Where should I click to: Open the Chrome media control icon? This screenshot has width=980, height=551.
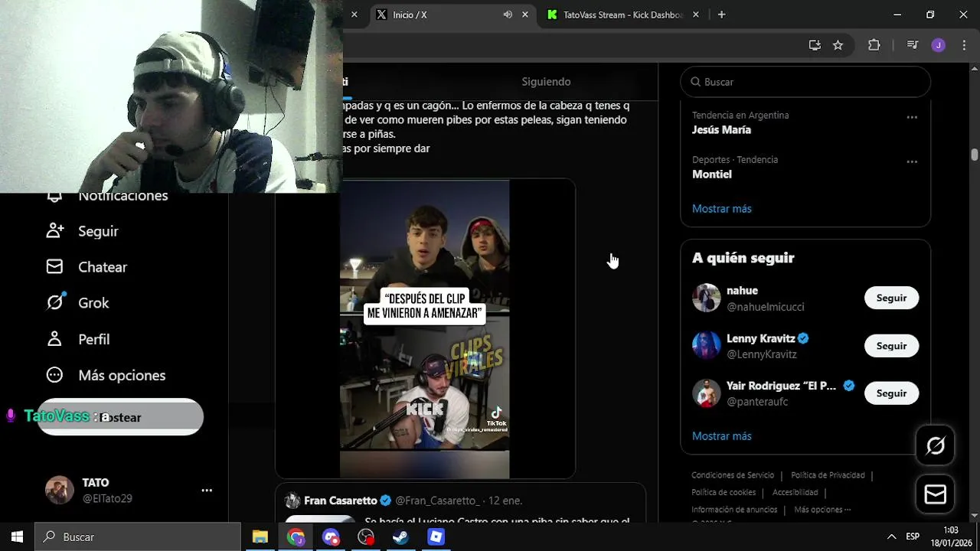coord(912,45)
